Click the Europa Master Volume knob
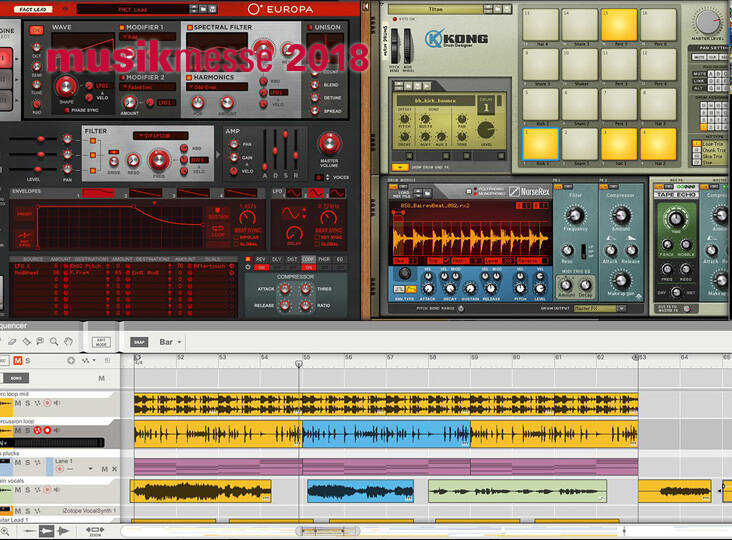Image resolution: width=732 pixels, height=540 pixels. tap(329, 144)
